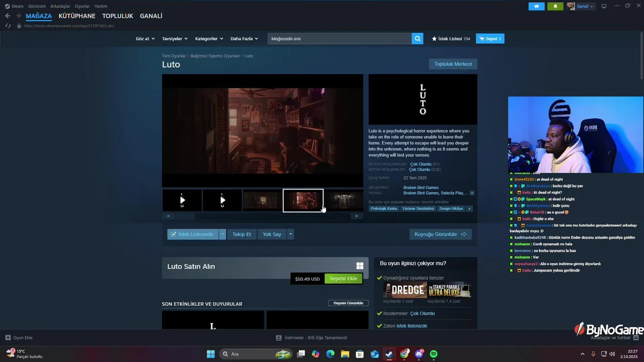Expand publisher list with plus icon

coord(472,193)
